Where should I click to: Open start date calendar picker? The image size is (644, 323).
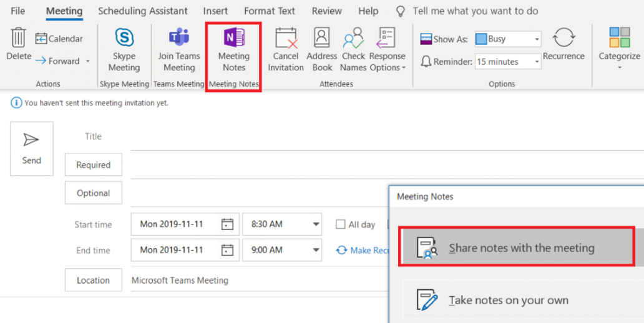pyautogui.click(x=227, y=224)
